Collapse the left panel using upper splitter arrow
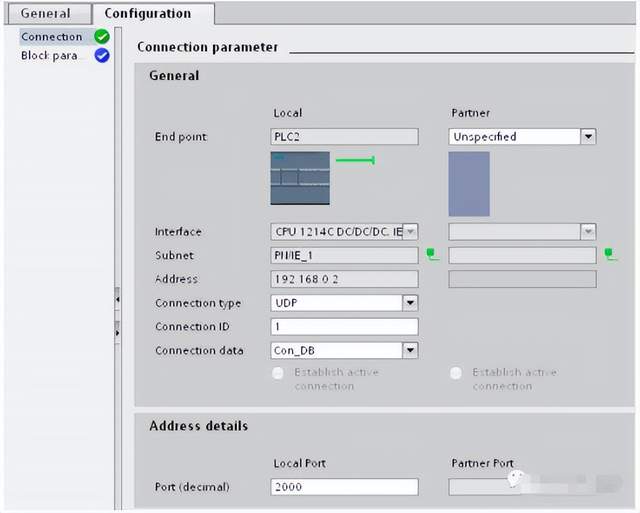The width and height of the screenshot is (640, 513). click(x=117, y=299)
